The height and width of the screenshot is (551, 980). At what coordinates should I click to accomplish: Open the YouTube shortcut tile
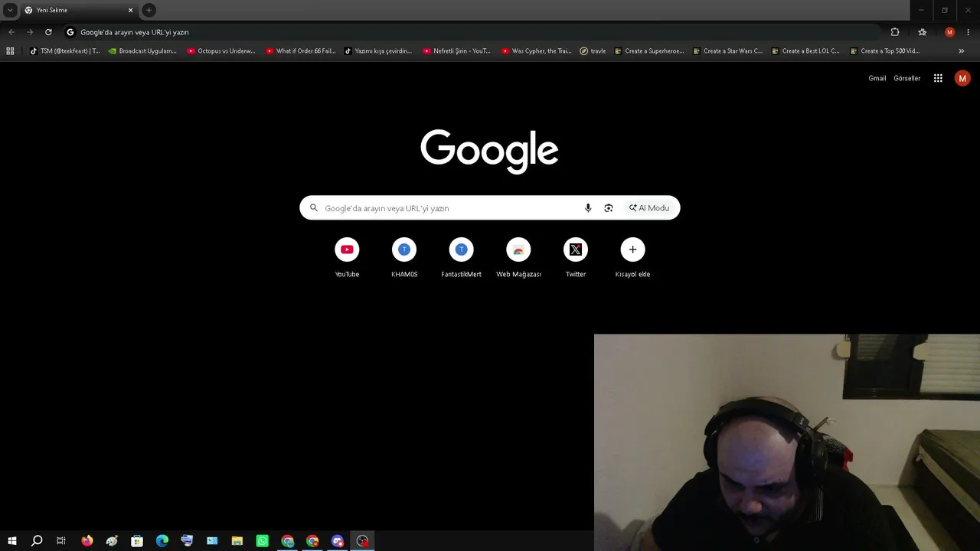347,257
